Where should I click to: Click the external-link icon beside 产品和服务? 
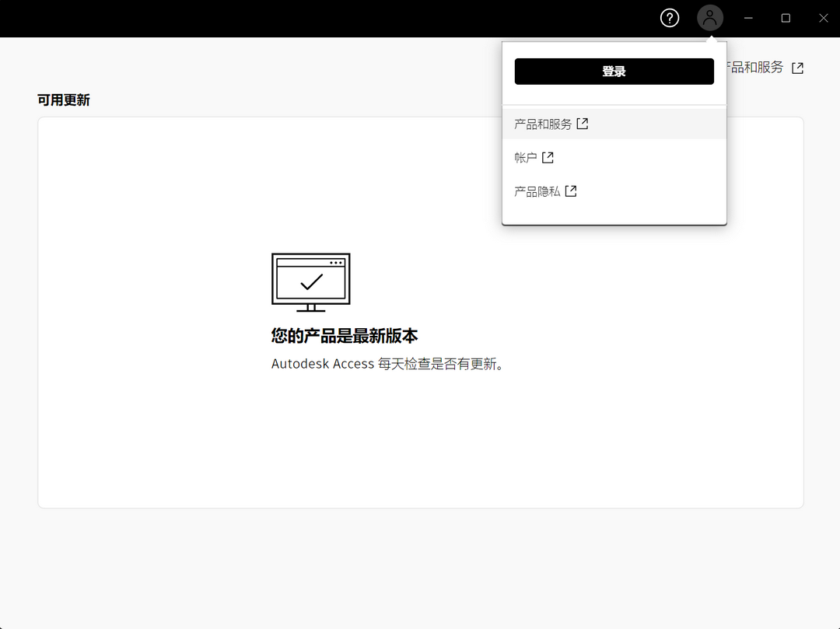pos(582,123)
